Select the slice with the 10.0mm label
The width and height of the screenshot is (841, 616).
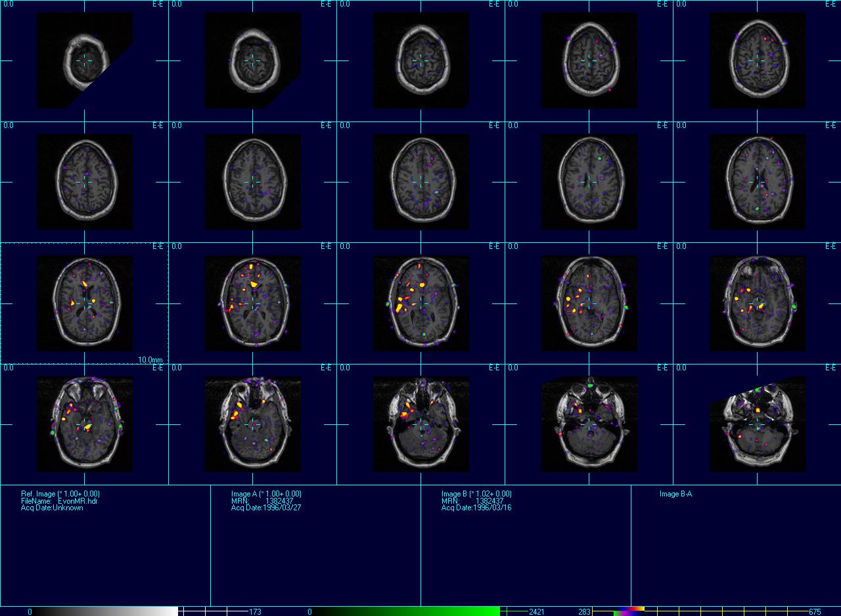point(84,303)
